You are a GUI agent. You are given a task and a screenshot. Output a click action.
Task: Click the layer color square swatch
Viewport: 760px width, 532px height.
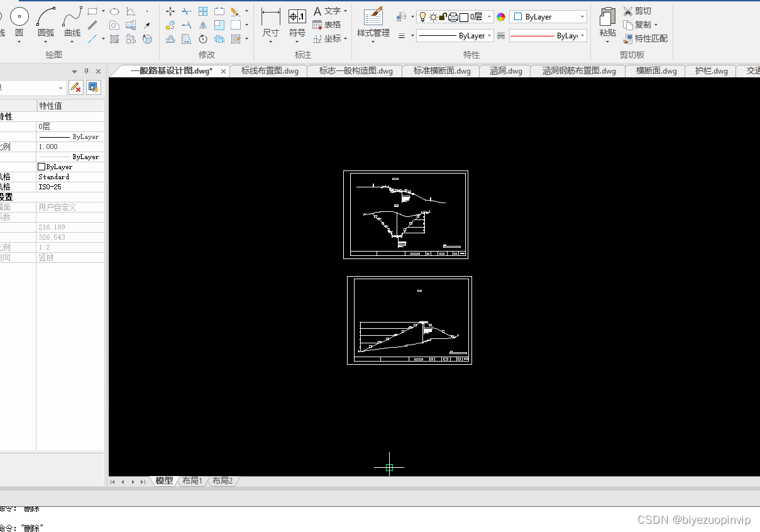coord(464,17)
